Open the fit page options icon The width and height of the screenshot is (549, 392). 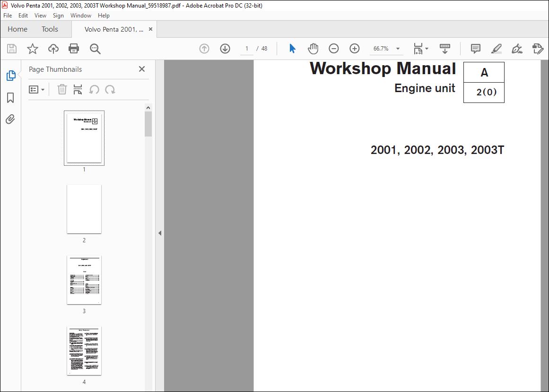[x=420, y=49]
